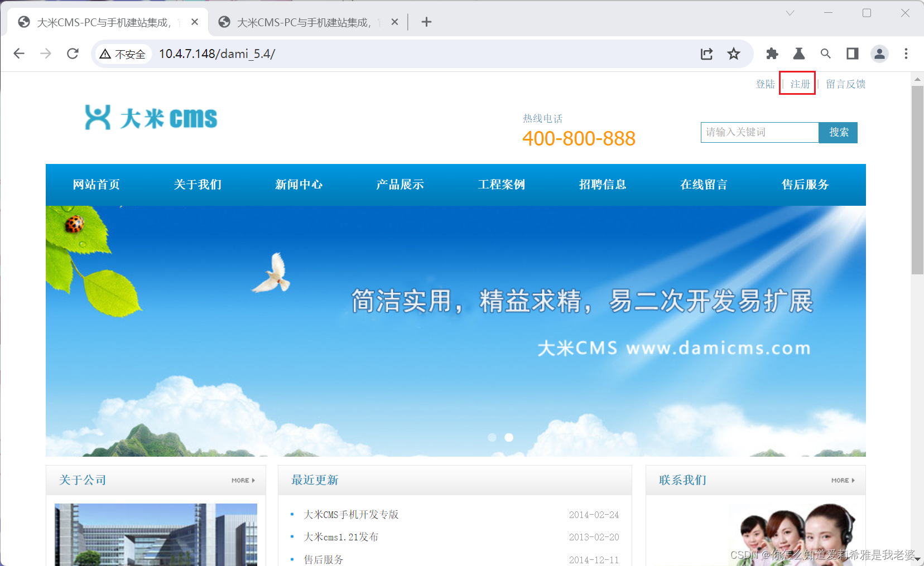
Task: Click MORE in 联系我们 panel
Action: 843,480
